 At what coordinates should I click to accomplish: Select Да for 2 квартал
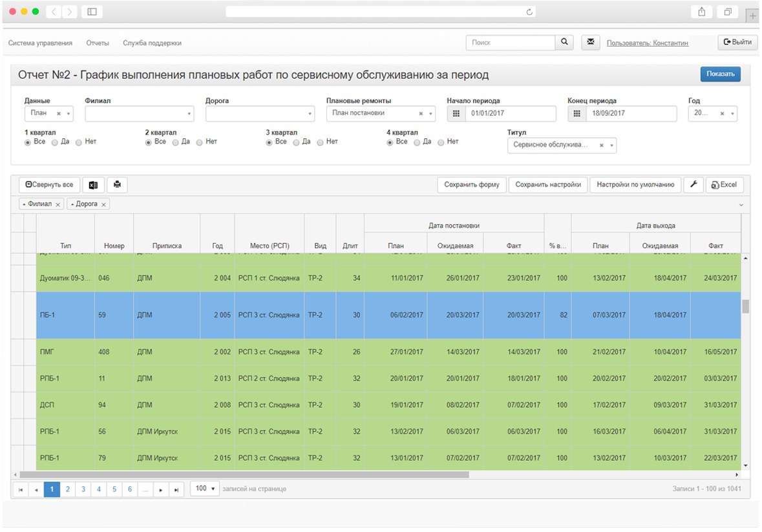(x=175, y=142)
